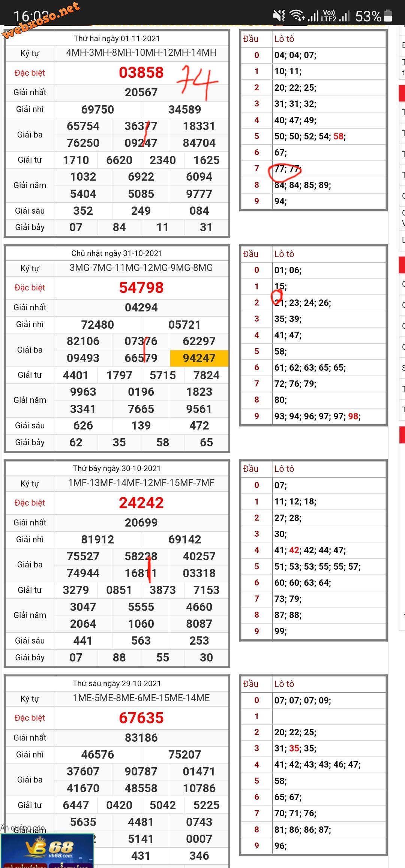Click special prize number 67635

click(141, 718)
